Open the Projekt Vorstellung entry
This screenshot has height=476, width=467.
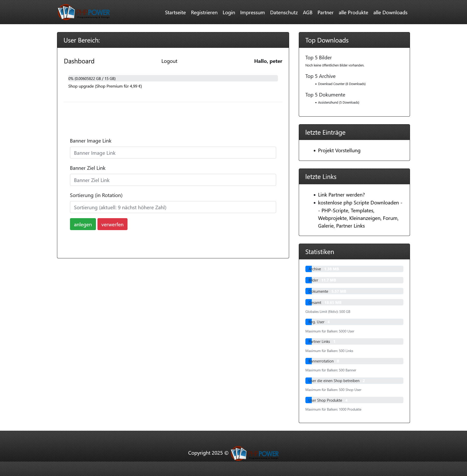[x=339, y=150]
